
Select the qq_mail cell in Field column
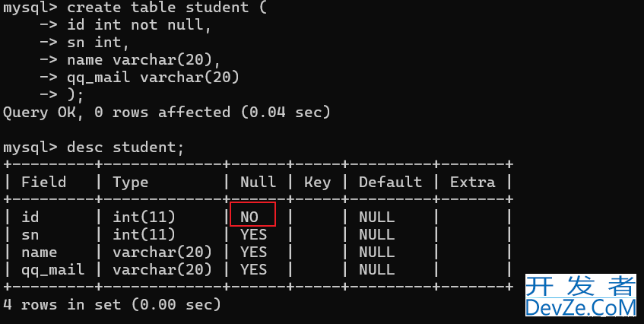pos(52,269)
